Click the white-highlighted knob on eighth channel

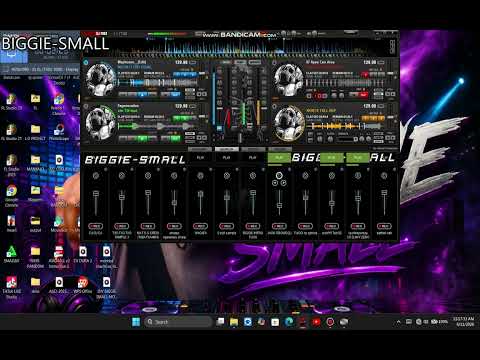tap(279, 175)
